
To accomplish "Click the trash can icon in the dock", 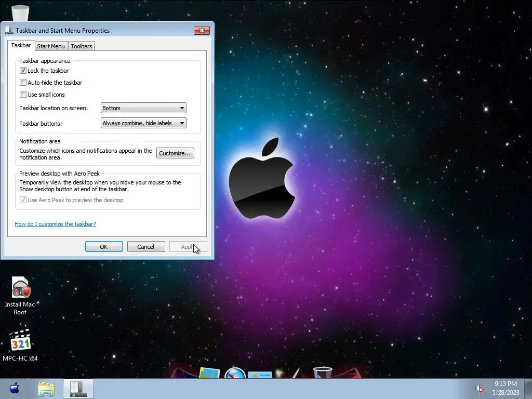I will pyautogui.click(x=323, y=373).
